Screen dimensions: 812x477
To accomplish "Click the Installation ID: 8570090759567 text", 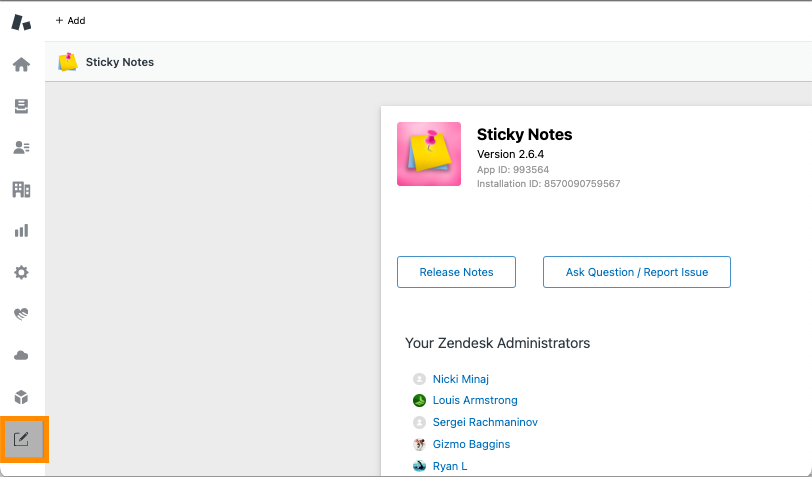I will tap(548, 184).
